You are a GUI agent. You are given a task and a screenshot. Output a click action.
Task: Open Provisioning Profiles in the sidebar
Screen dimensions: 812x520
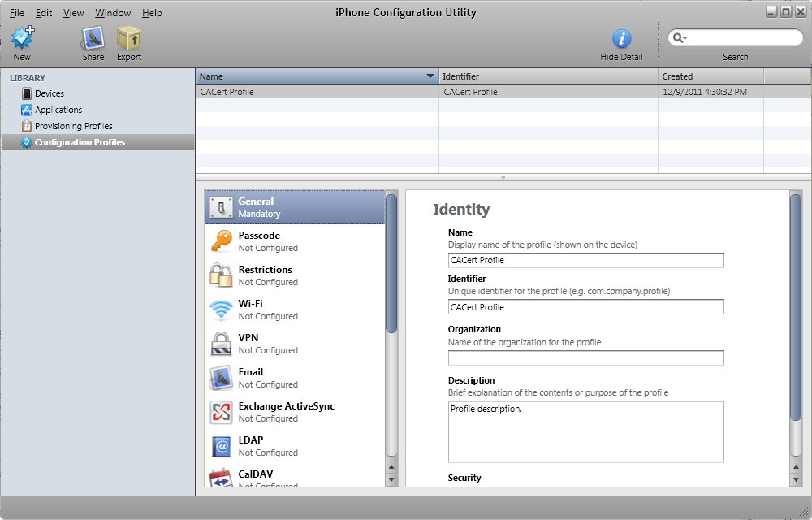[x=73, y=126]
